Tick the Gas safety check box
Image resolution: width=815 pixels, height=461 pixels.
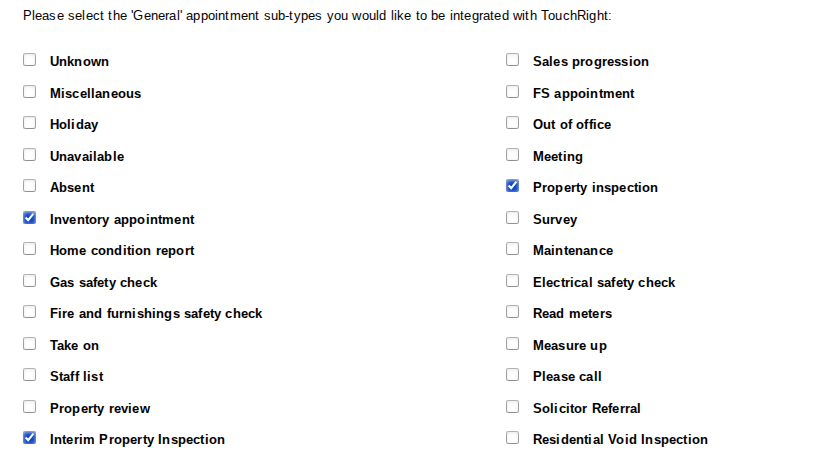pos(29,281)
